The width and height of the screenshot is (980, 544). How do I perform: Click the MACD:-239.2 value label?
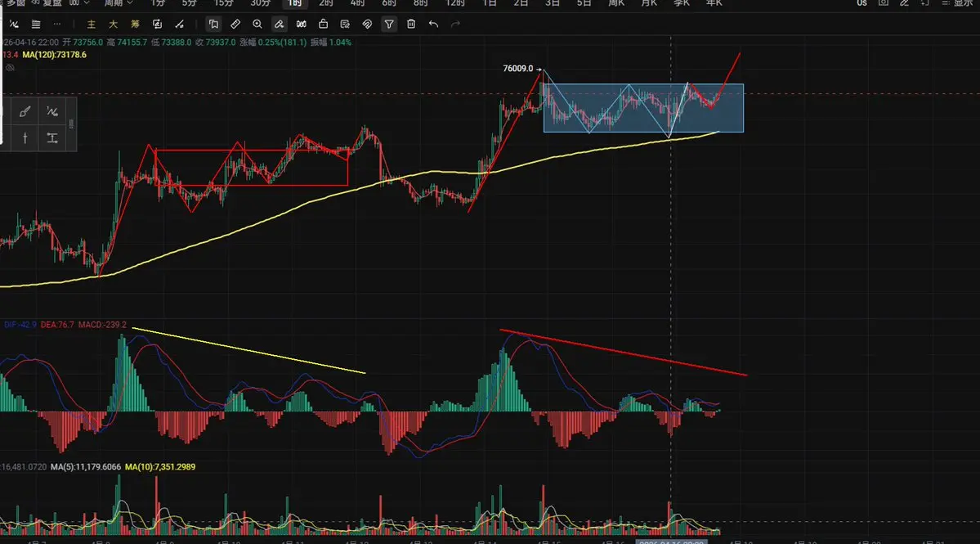click(102, 325)
